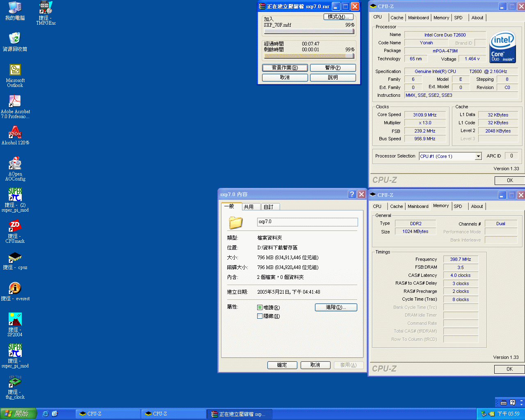
Task: Enable the hidden (隱藏) checkbox
Action: point(260,316)
